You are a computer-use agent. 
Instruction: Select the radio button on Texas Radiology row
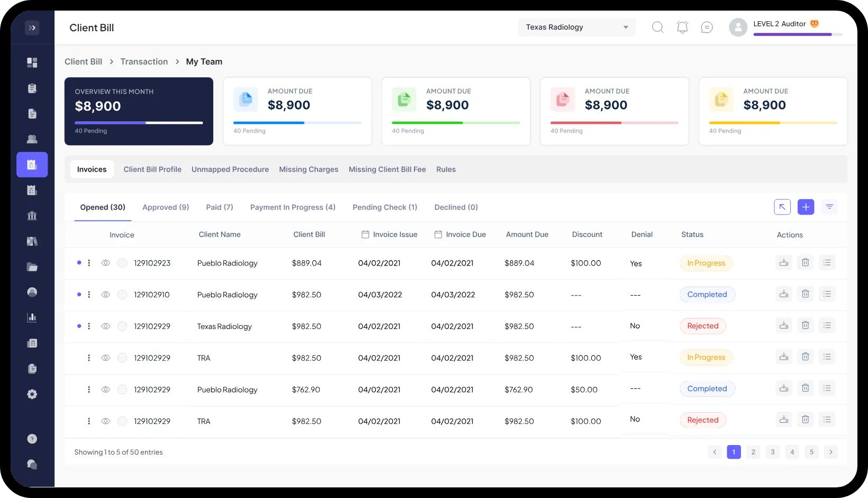click(x=122, y=326)
